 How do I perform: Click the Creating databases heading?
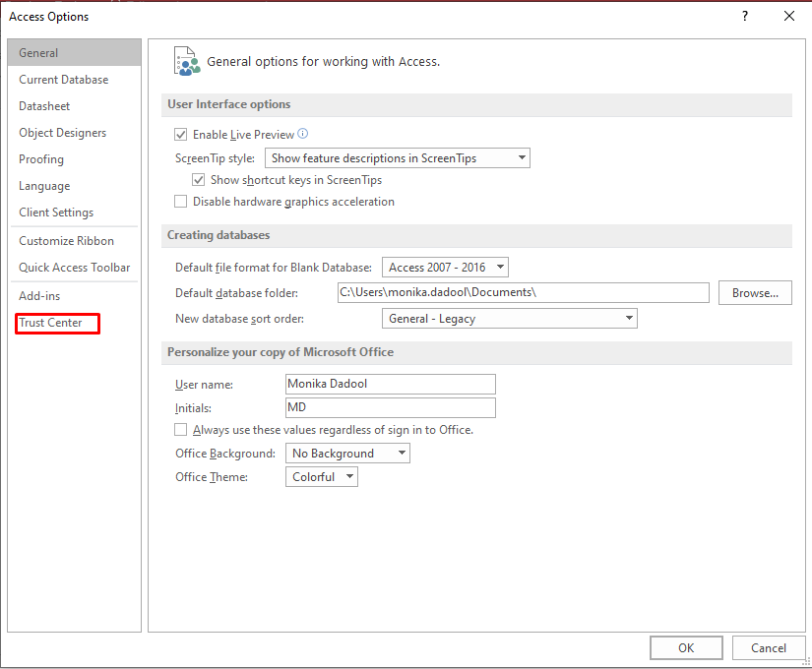(x=219, y=235)
